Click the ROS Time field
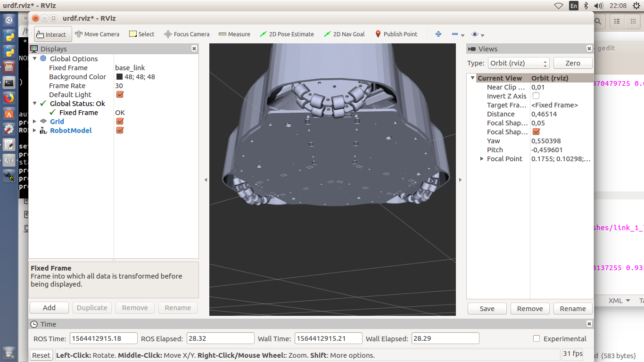Image resolution: width=644 pixels, height=362 pixels. tap(104, 338)
